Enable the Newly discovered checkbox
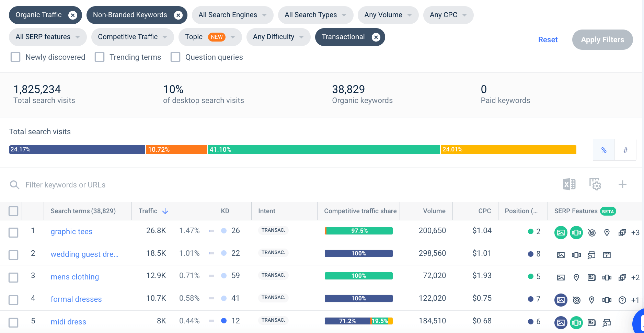Viewport: 644px width, 333px height. [15, 57]
